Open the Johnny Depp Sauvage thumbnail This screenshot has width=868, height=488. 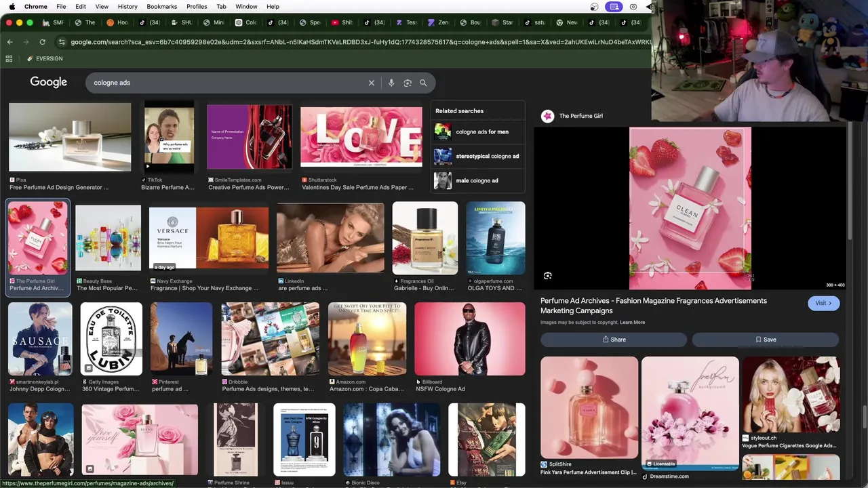click(40, 339)
